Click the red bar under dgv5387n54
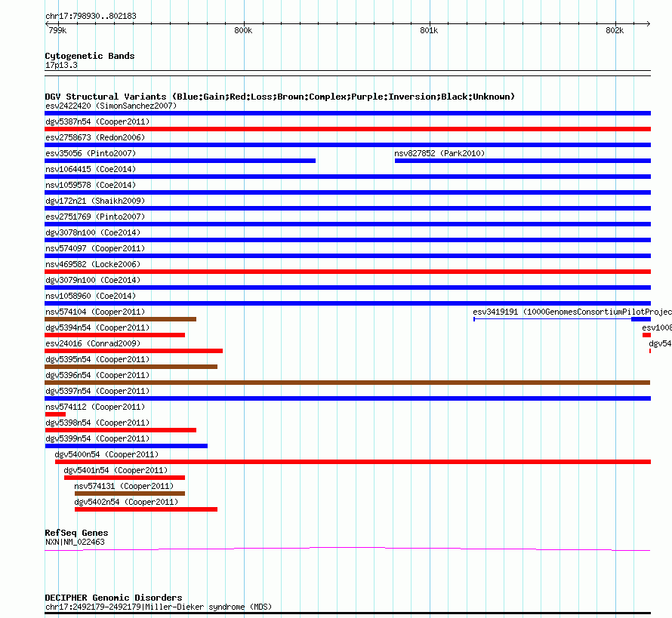This screenshot has width=672, height=618. coord(347,129)
